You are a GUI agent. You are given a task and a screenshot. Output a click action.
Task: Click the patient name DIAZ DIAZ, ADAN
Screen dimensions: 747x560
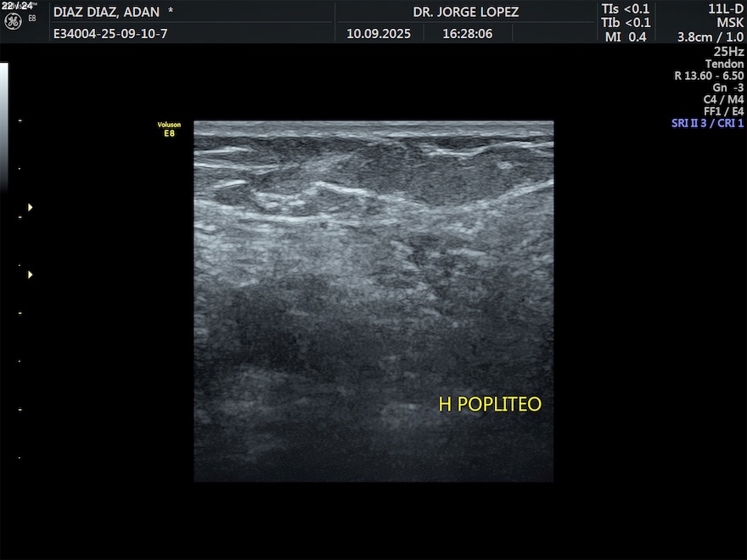(106, 12)
